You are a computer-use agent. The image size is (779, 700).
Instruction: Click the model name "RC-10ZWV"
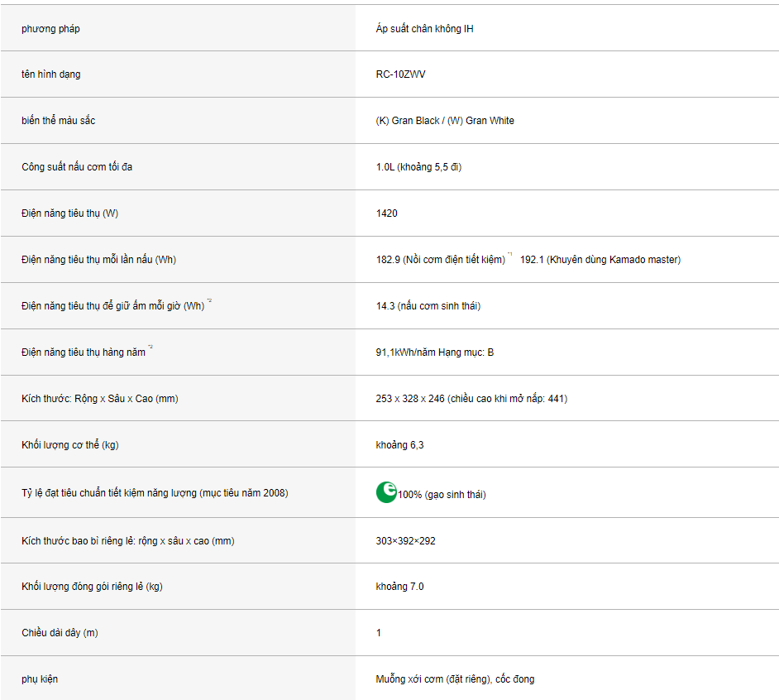[x=401, y=74]
